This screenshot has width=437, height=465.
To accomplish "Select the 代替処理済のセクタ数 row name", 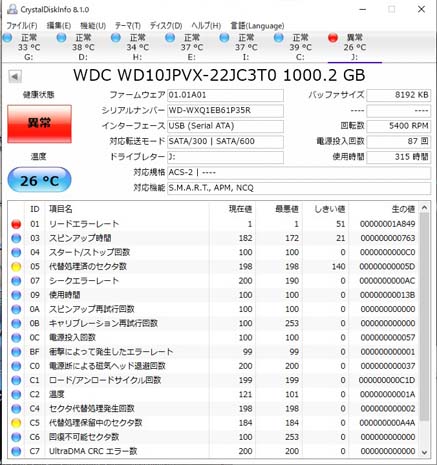I will [x=88, y=267].
